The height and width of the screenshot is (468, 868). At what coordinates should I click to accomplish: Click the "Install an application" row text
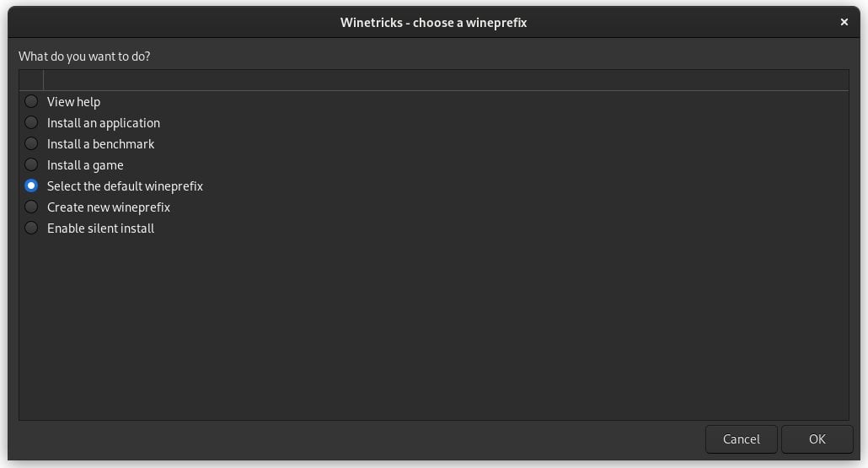click(x=103, y=123)
